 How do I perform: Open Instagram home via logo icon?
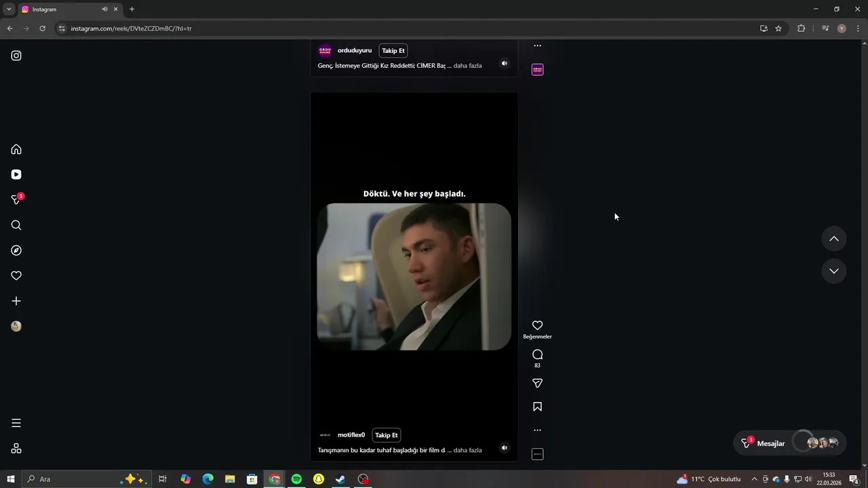click(16, 56)
